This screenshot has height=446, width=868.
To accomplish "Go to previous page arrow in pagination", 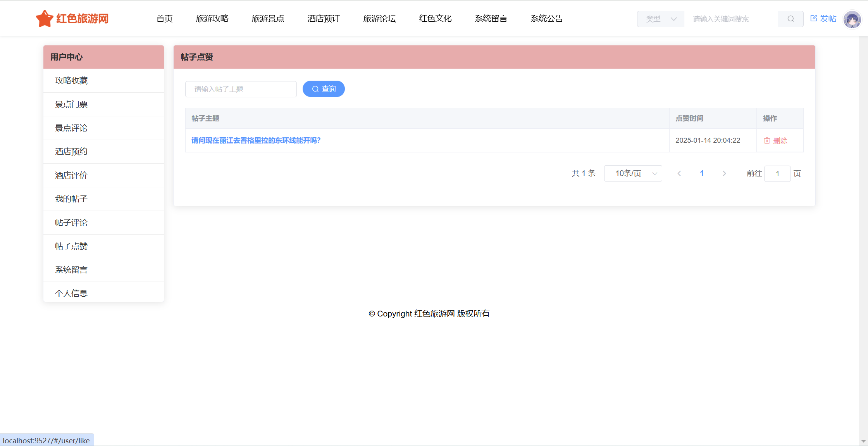I will [x=679, y=173].
